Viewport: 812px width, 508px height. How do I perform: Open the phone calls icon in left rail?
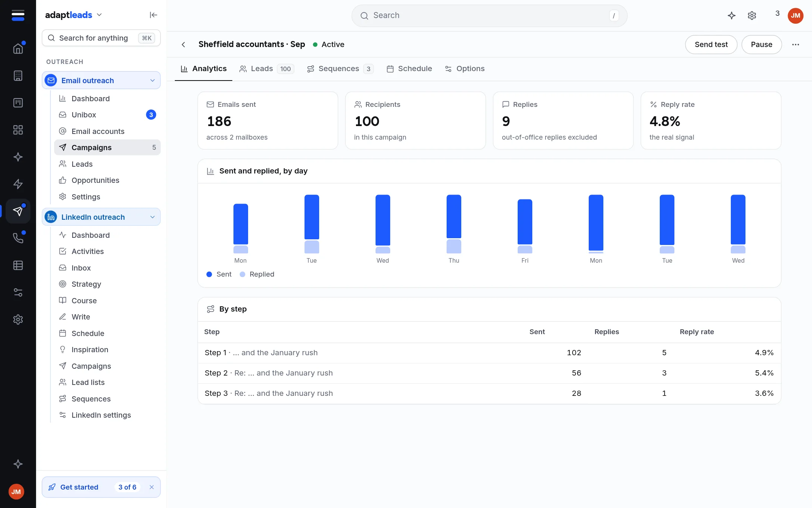coord(18,238)
